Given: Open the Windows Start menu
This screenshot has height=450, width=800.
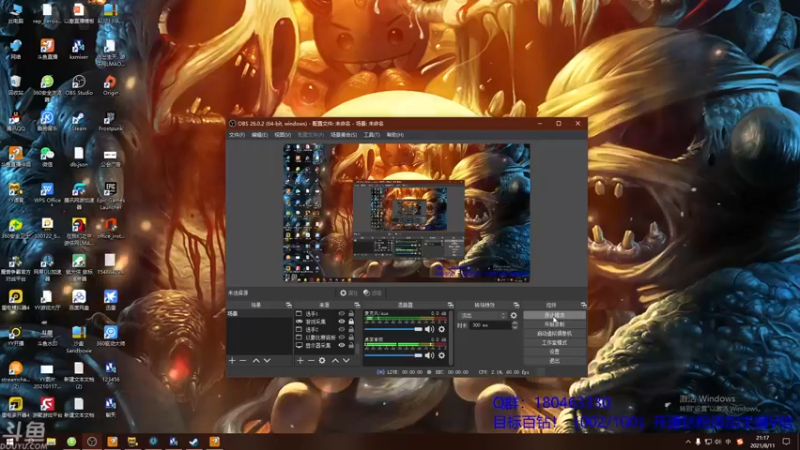Looking at the screenshot, I should [10, 441].
